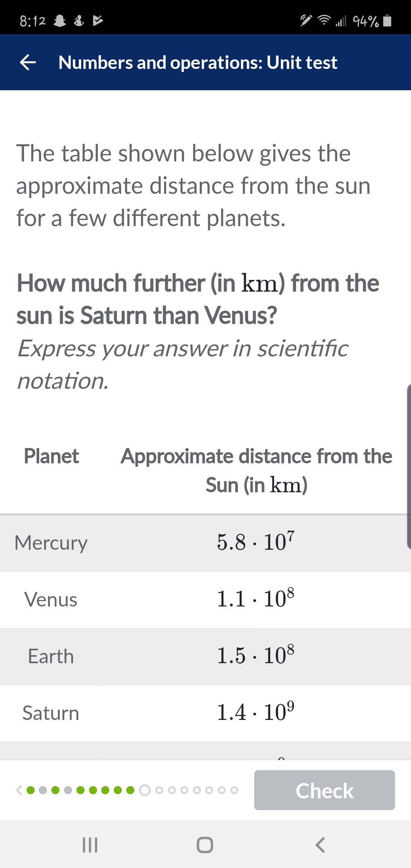Viewport: 411px width, 868px height.
Task: Click the vertical scrollbar handle at right
Action: pyautogui.click(x=409, y=466)
